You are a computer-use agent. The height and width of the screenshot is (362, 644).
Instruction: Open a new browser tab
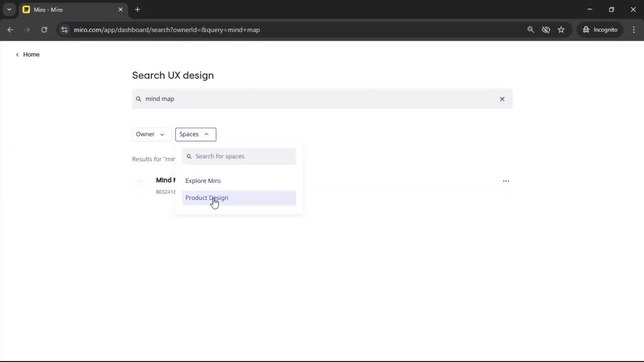138,10
